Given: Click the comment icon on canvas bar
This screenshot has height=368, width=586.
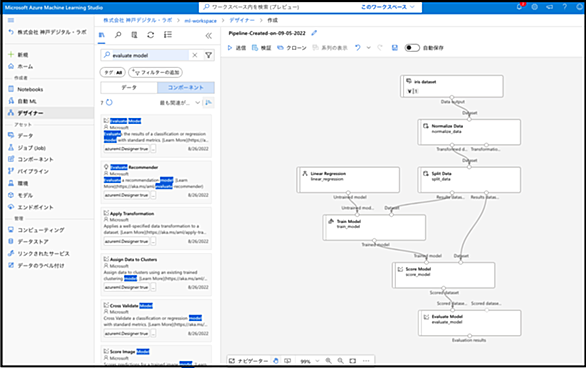Looking at the screenshot, I should pos(287,361).
